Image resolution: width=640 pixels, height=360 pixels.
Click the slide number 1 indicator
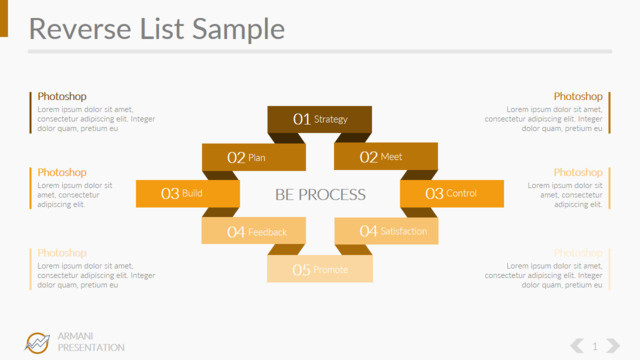click(595, 347)
